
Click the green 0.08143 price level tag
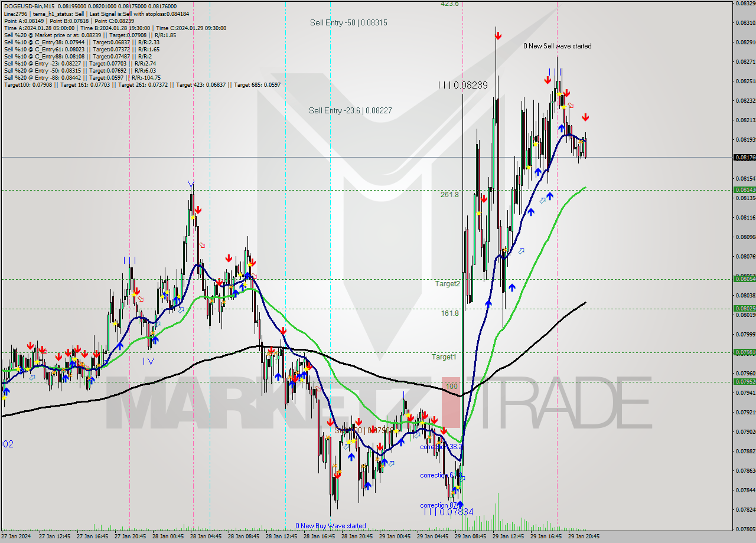[x=744, y=190]
